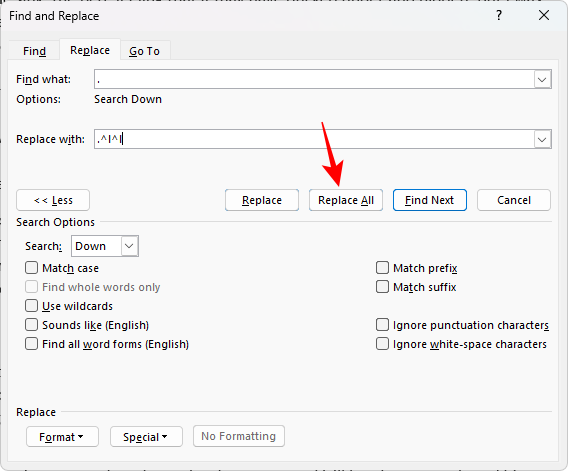
Task: Collapse options with the Less button
Action: click(x=53, y=200)
